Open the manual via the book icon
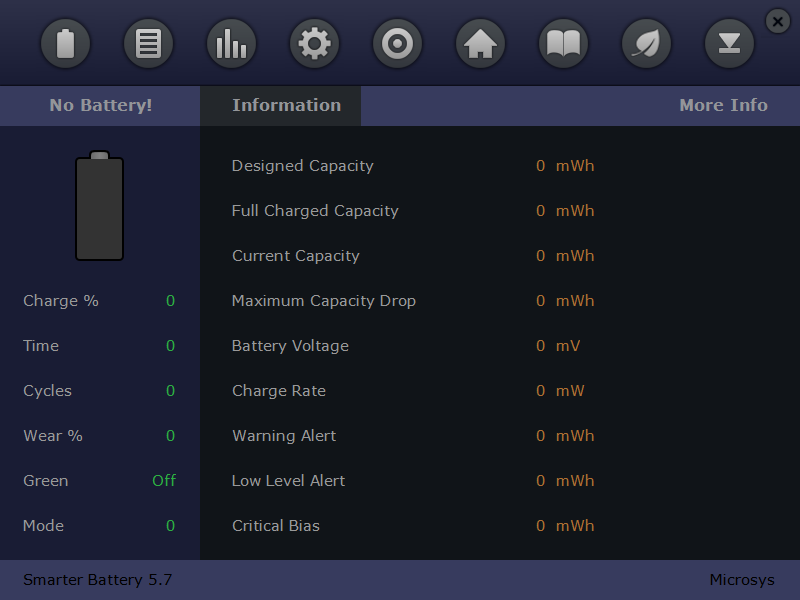 563,43
